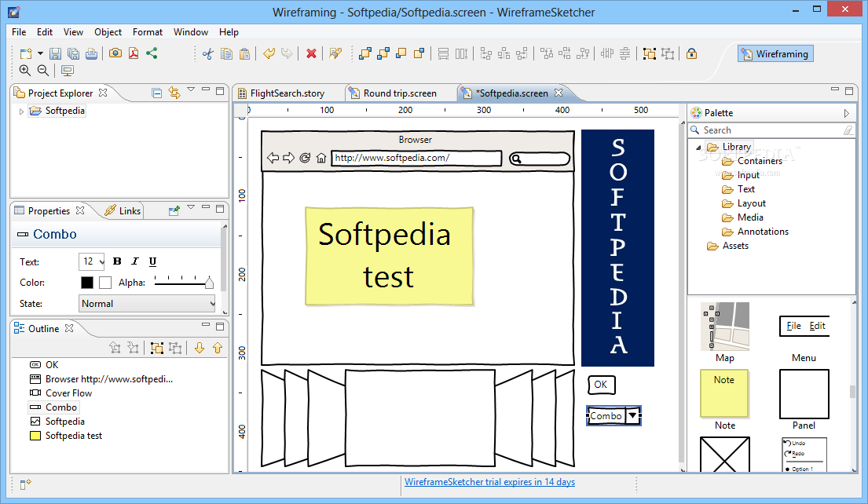
Task: Switch to the Links tab
Action: (x=123, y=210)
